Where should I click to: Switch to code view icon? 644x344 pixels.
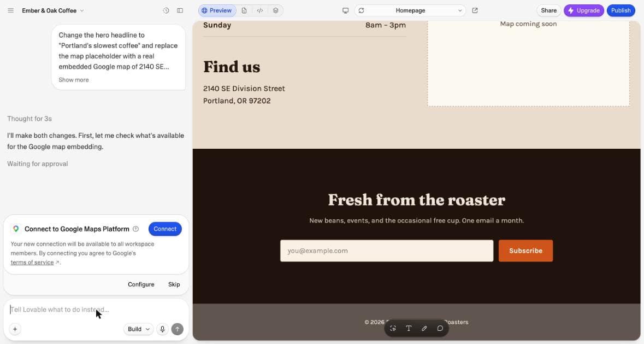[260, 11]
